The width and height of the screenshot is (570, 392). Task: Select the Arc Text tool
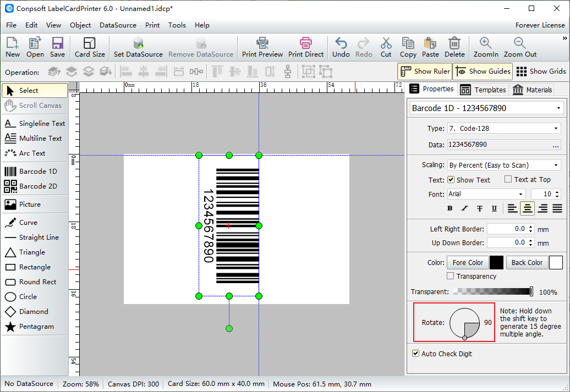point(35,153)
